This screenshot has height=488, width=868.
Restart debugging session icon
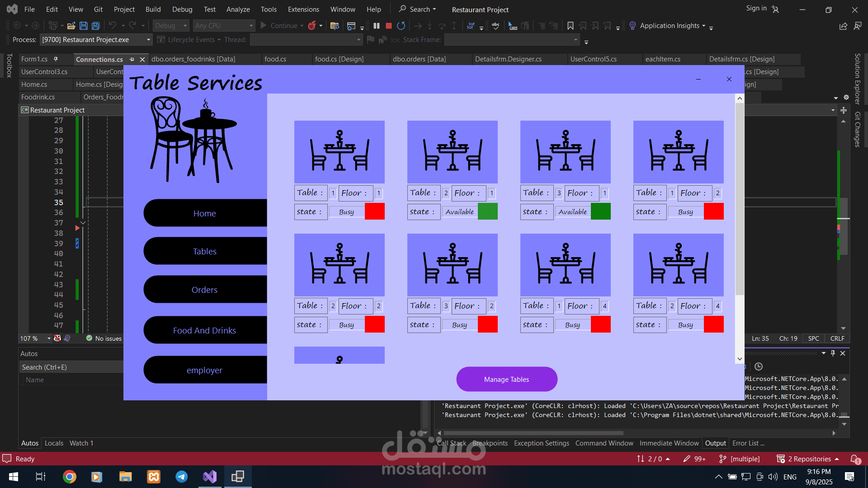(x=401, y=26)
